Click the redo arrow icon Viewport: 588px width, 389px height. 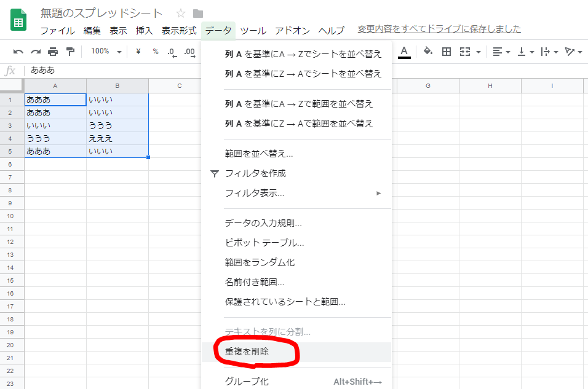pos(36,52)
